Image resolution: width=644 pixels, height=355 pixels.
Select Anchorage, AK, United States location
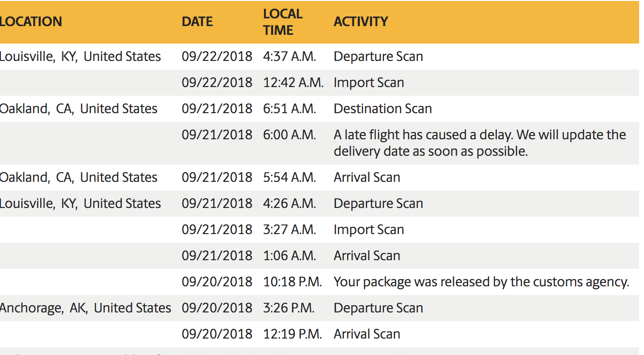point(86,308)
